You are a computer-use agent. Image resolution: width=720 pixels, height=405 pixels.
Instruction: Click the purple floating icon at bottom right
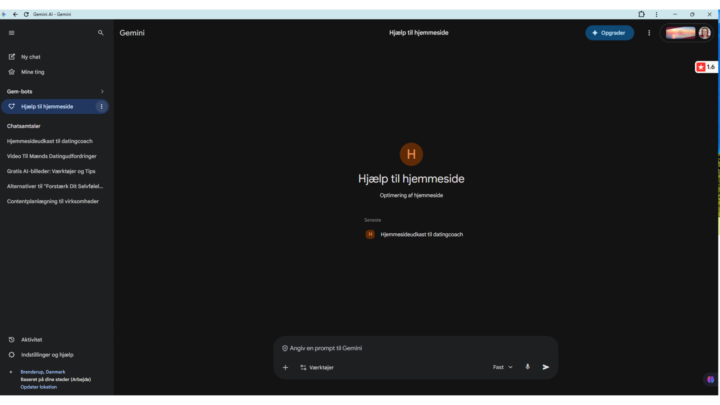[x=710, y=379]
